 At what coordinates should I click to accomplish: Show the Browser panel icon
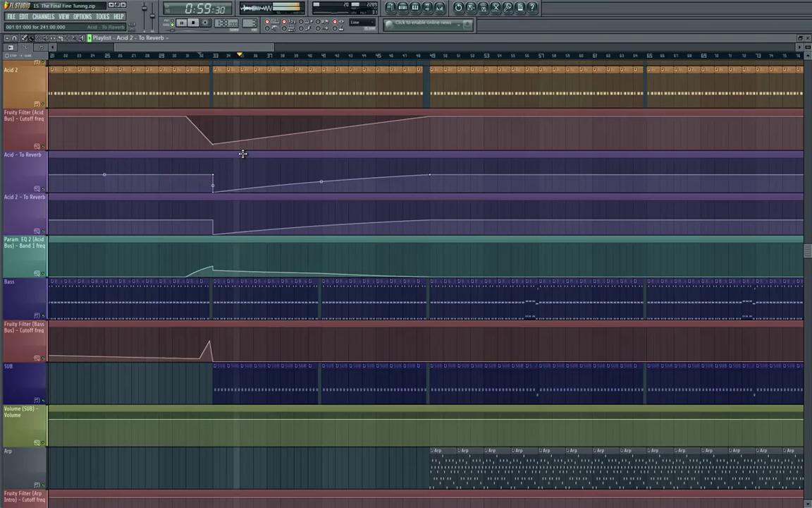(x=427, y=7)
